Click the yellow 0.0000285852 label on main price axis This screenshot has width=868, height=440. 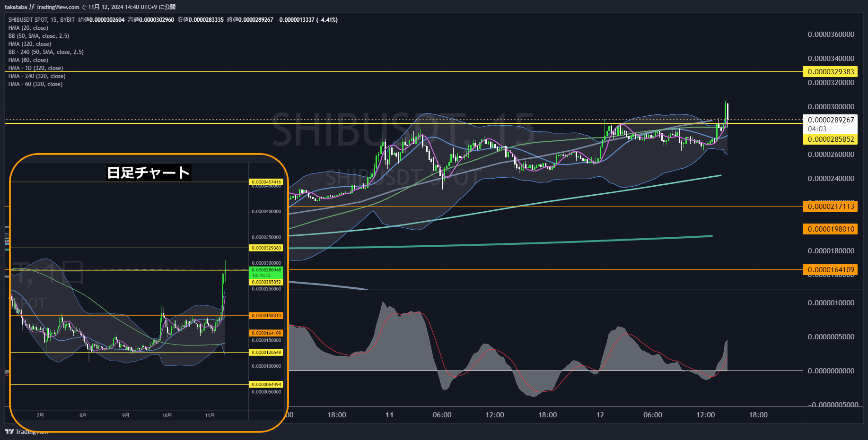[831, 139]
